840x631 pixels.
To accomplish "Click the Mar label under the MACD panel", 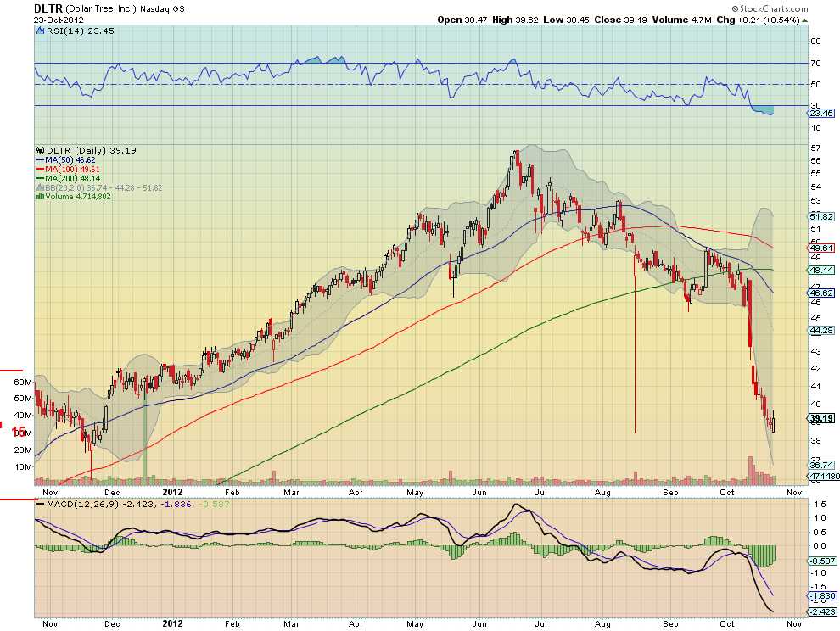I will coord(291,624).
